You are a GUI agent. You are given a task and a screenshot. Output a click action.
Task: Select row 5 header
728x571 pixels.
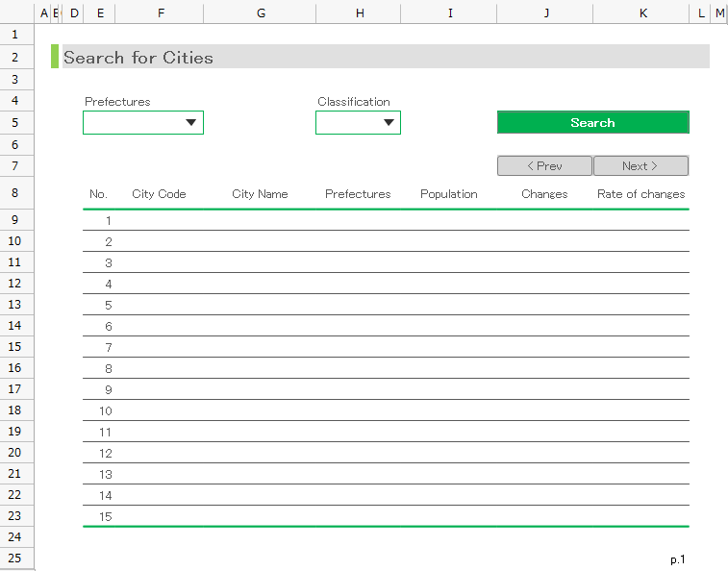[14, 122]
